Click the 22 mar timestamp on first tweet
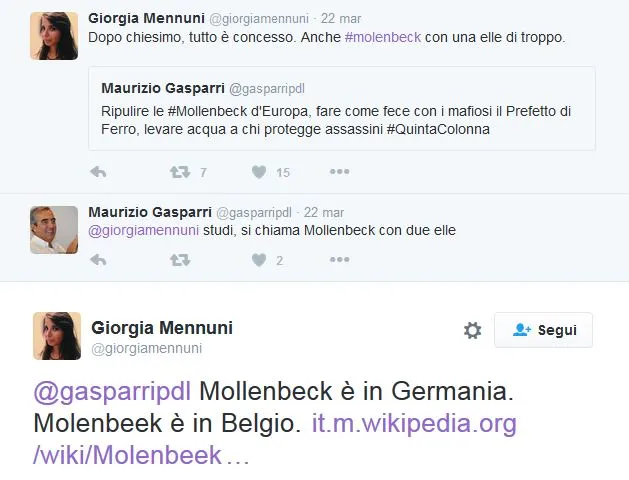The height and width of the screenshot is (480, 629). tap(341, 19)
